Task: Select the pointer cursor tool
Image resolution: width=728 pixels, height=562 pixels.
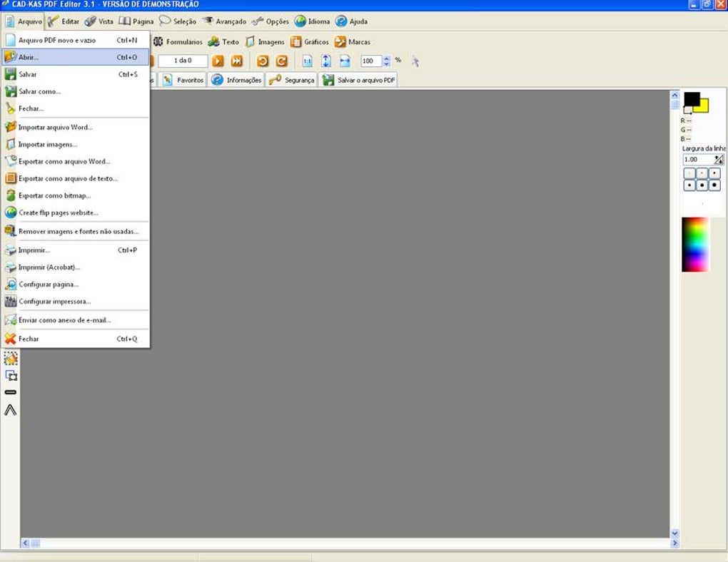Action: point(415,61)
